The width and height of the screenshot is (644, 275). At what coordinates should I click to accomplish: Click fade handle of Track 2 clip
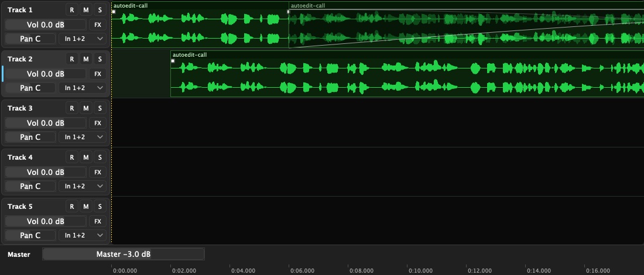click(x=173, y=61)
